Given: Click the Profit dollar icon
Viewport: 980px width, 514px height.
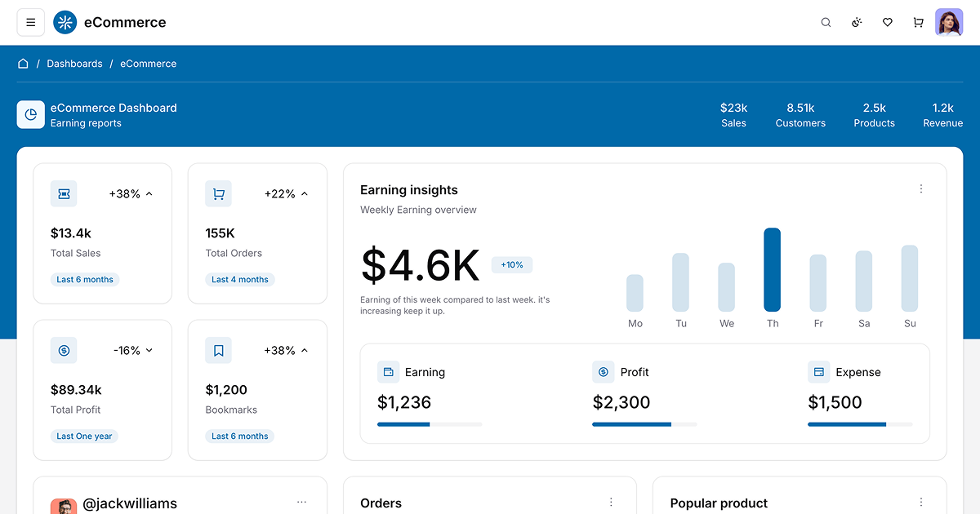Looking at the screenshot, I should pos(604,372).
